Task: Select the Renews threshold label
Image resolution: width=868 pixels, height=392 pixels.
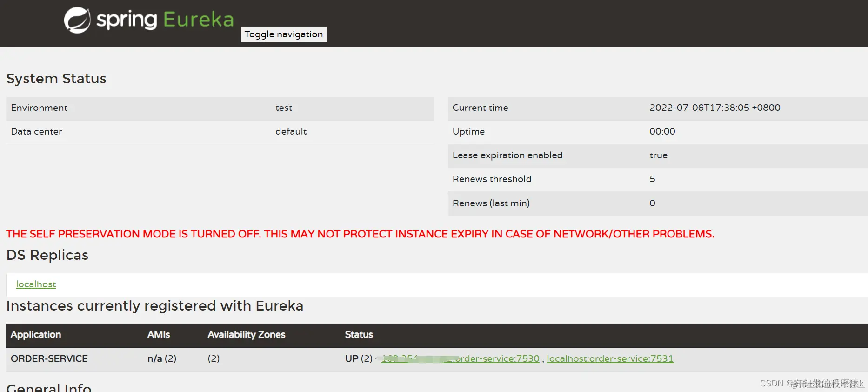Action: 492,179
